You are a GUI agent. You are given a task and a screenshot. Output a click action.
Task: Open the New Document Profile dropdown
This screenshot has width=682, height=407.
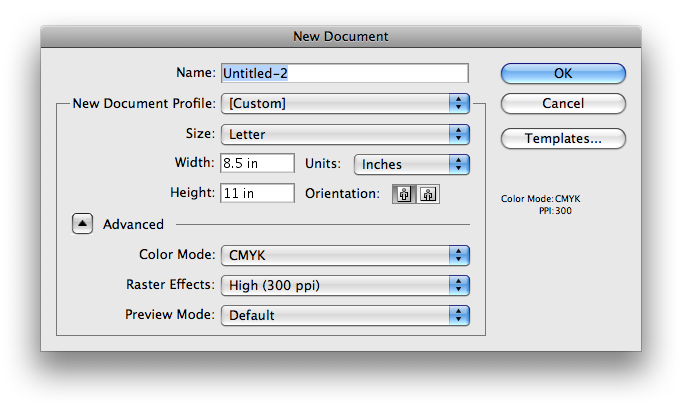tap(345, 103)
